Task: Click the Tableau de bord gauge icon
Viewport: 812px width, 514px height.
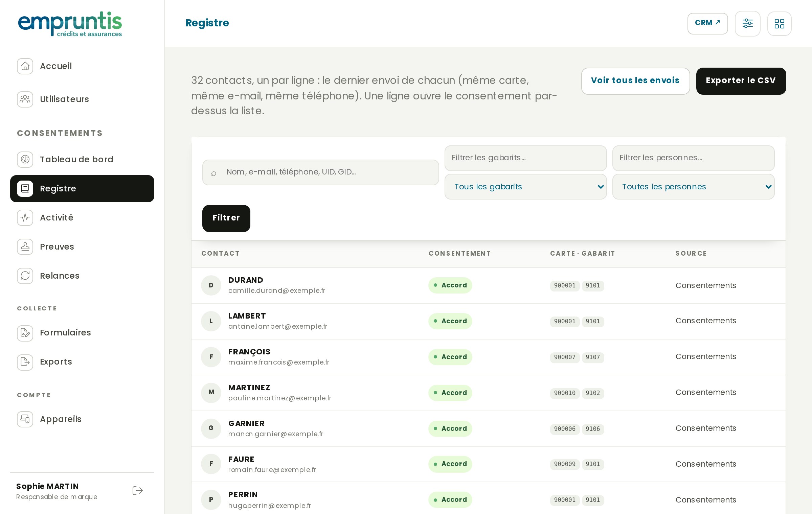Action: 25,160
